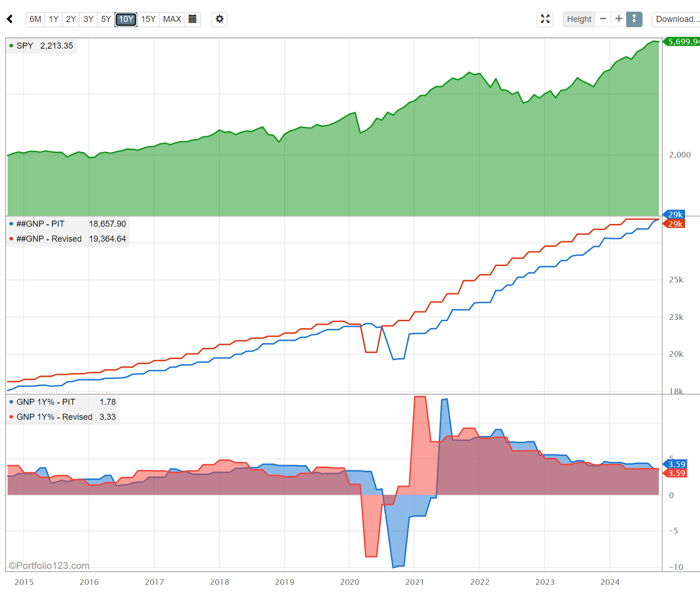Select the 1Y time range
Screen dimensions: 700x597
[54, 19]
